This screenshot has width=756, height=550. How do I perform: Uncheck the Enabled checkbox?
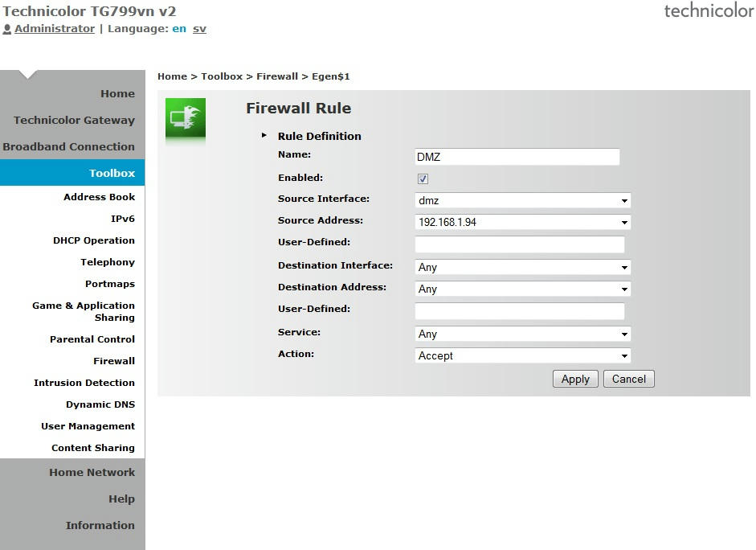[423, 179]
